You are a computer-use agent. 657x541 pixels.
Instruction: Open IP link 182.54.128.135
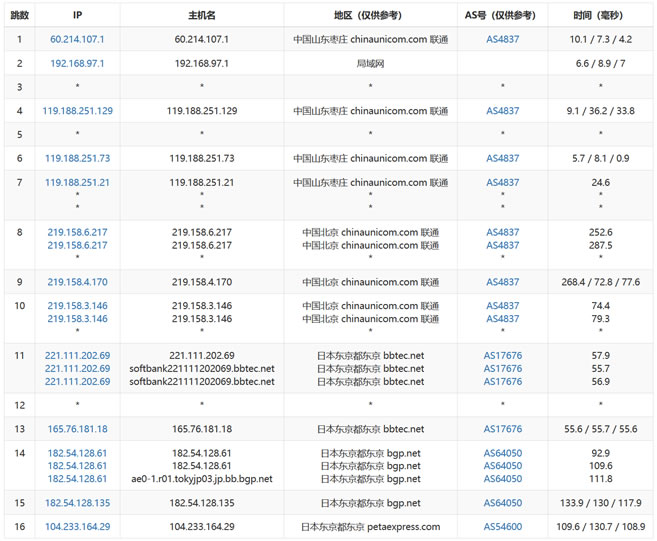coord(78,503)
